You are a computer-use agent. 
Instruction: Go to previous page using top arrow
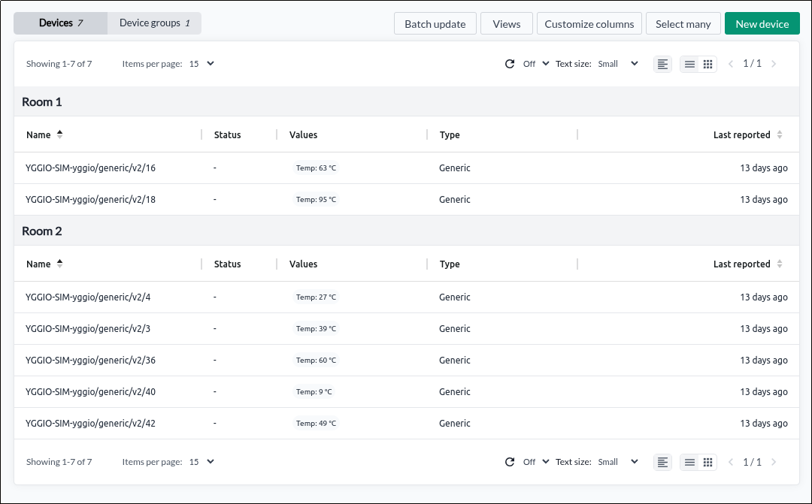(x=731, y=64)
